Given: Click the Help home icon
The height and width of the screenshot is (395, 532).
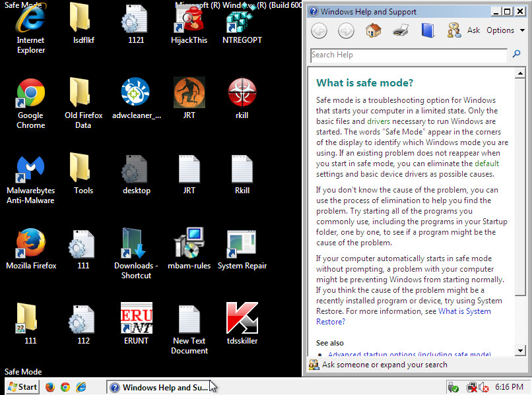Looking at the screenshot, I should click(x=373, y=30).
